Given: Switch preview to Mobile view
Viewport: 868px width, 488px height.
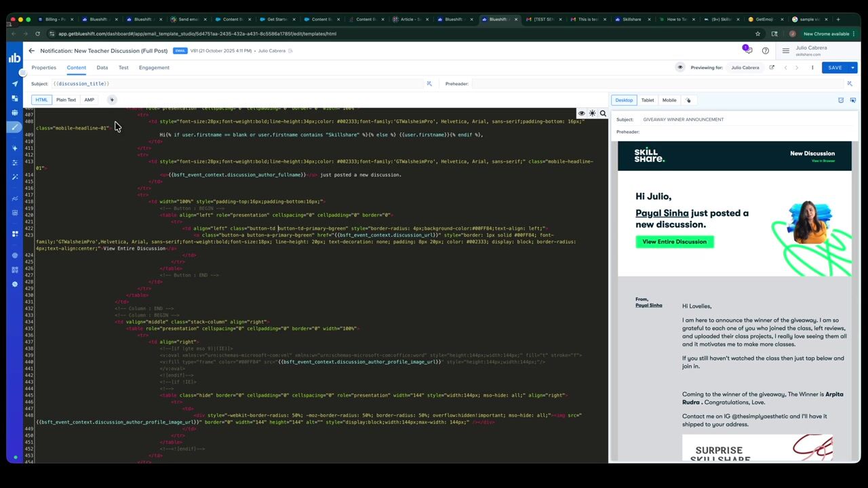Looking at the screenshot, I should 669,100.
